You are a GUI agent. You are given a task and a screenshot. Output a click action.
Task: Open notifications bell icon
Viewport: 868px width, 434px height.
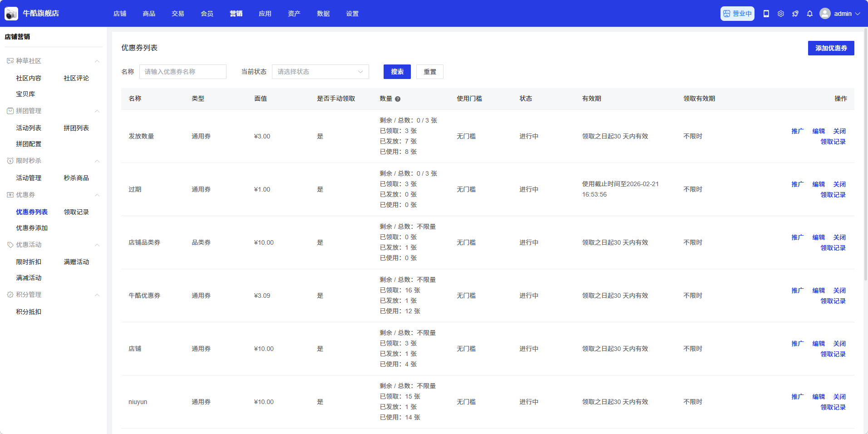(810, 14)
